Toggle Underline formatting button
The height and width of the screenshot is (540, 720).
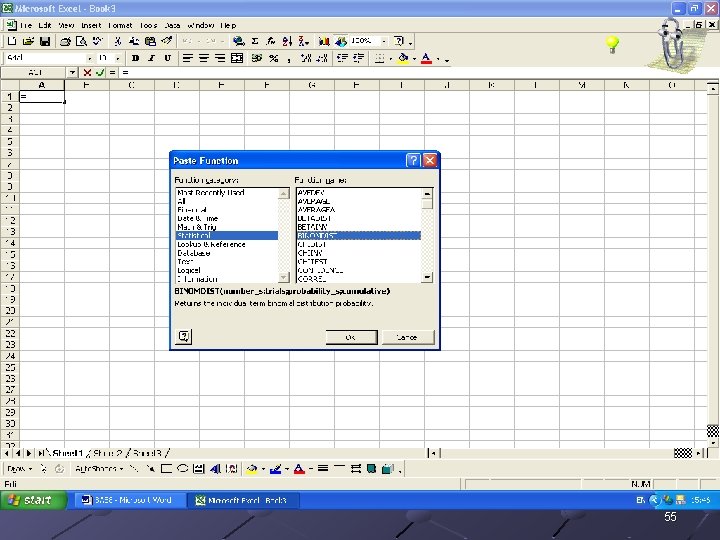click(167, 58)
